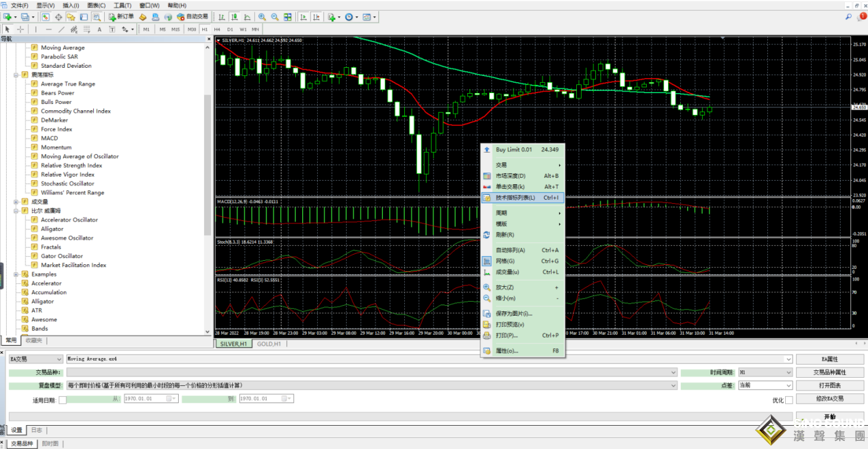Click the 新订单 (New Order) toolbar button

point(121,16)
